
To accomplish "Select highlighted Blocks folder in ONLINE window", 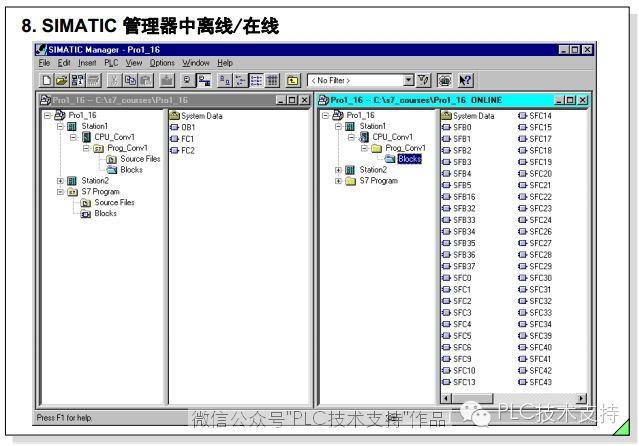I will [x=409, y=159].
